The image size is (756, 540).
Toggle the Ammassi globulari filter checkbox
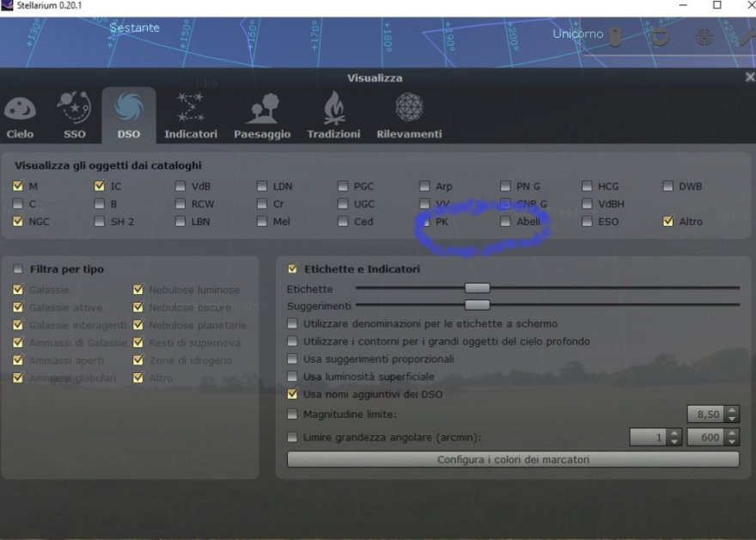pos(18,377)
